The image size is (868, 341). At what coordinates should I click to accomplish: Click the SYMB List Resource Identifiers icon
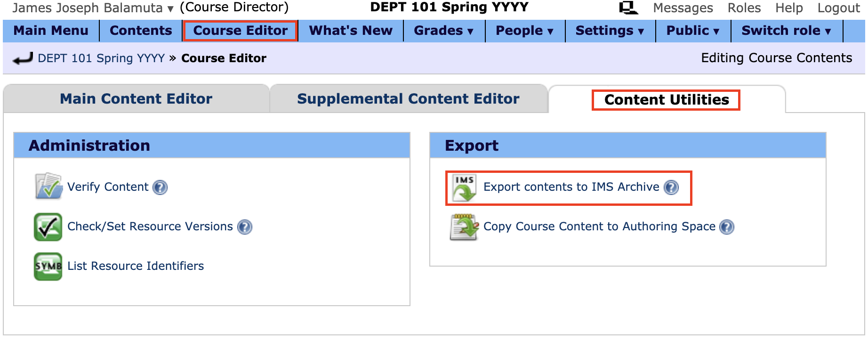point(48,266)
